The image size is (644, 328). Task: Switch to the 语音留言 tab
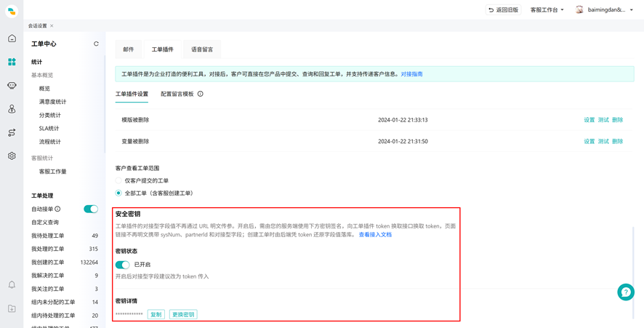[x=202, y=49]
